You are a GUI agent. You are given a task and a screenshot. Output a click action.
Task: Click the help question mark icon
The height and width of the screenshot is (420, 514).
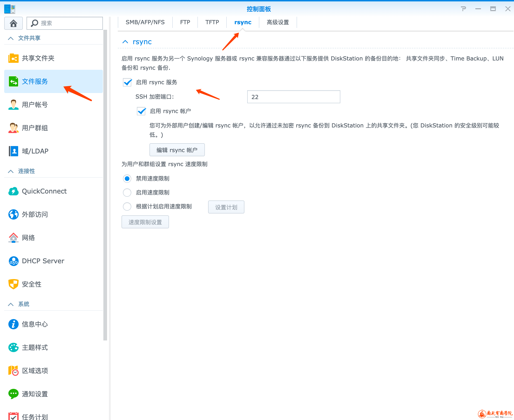(x=463, y=9)
